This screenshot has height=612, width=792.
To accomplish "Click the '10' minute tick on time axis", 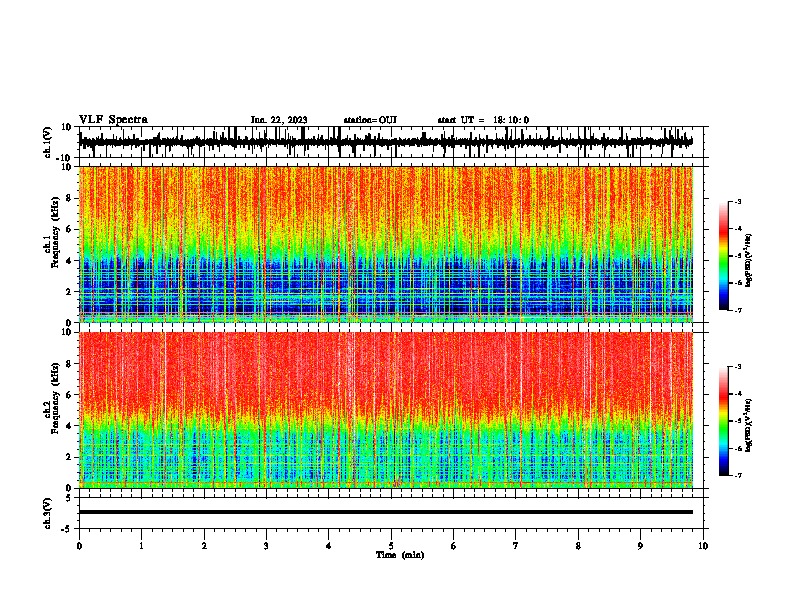I will (x=703, y=546).
